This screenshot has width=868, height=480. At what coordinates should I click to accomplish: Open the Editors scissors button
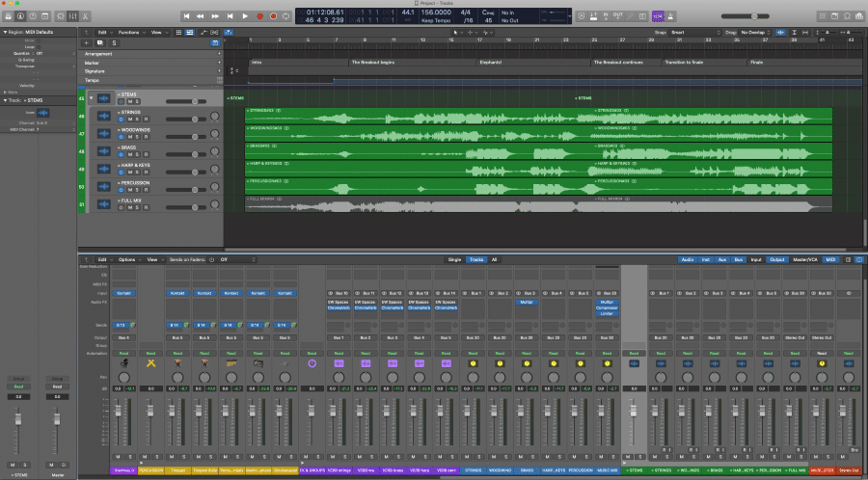pos(85,16)
